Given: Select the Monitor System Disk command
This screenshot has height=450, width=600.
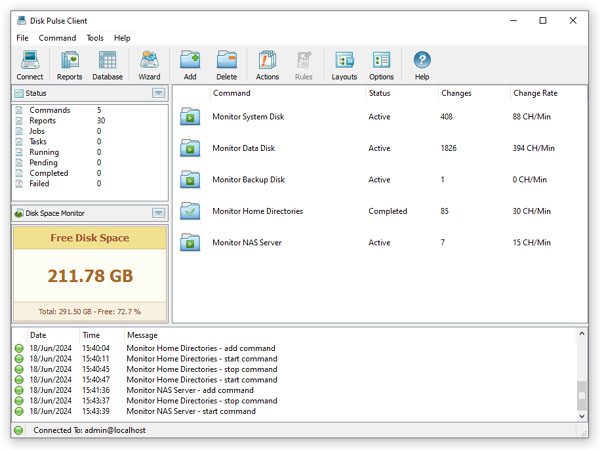Looking at the screenshot, I should click(x=248, y=117).
